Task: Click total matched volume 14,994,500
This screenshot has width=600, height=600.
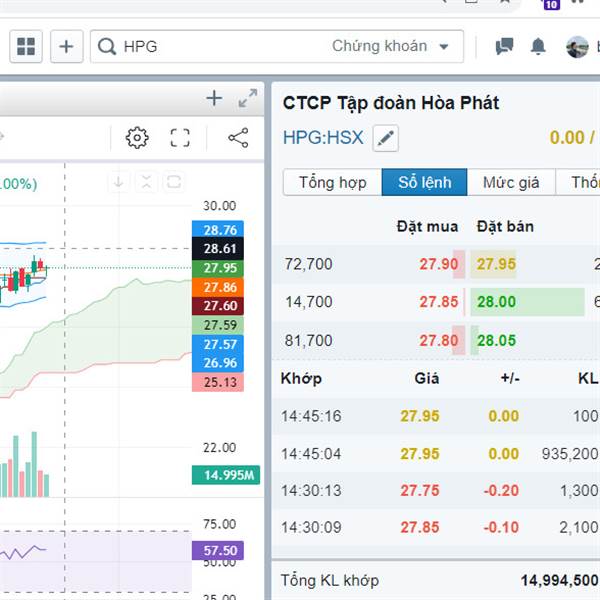Action: tap(559, 580)
